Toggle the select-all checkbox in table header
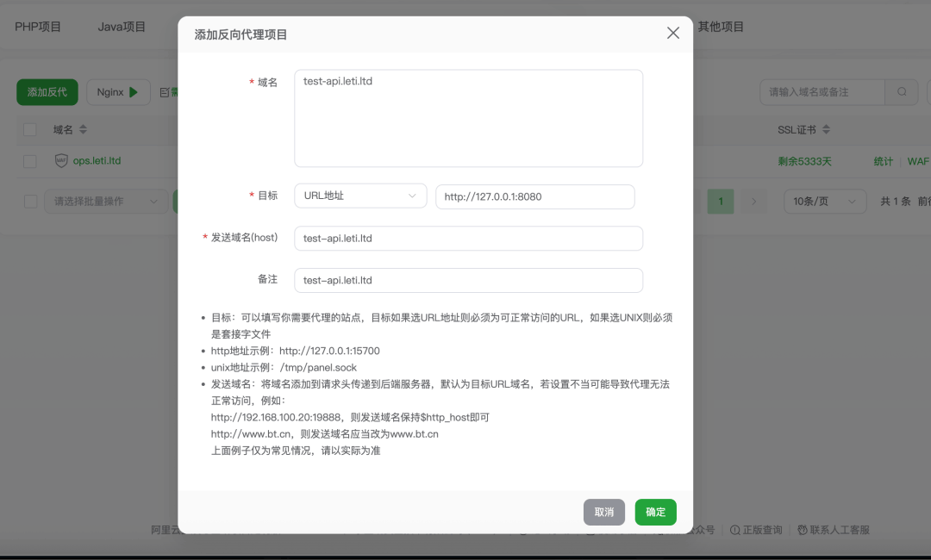The height and width of the screenshot is (560, 931). click(30, 130)
